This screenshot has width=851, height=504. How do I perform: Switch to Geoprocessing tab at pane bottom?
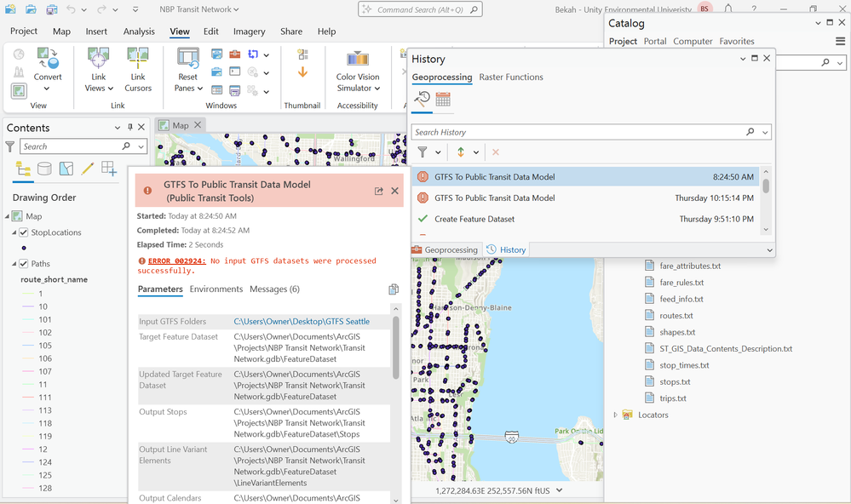(445, 249)
